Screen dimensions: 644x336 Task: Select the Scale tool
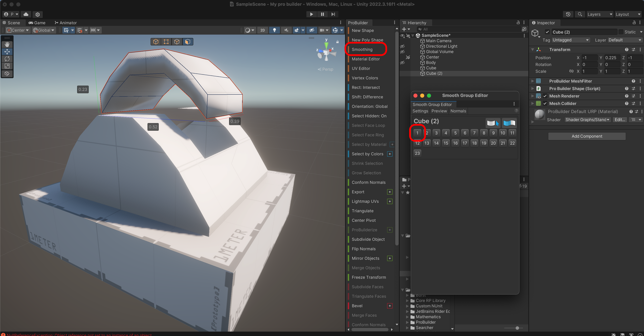coord(7,66)
